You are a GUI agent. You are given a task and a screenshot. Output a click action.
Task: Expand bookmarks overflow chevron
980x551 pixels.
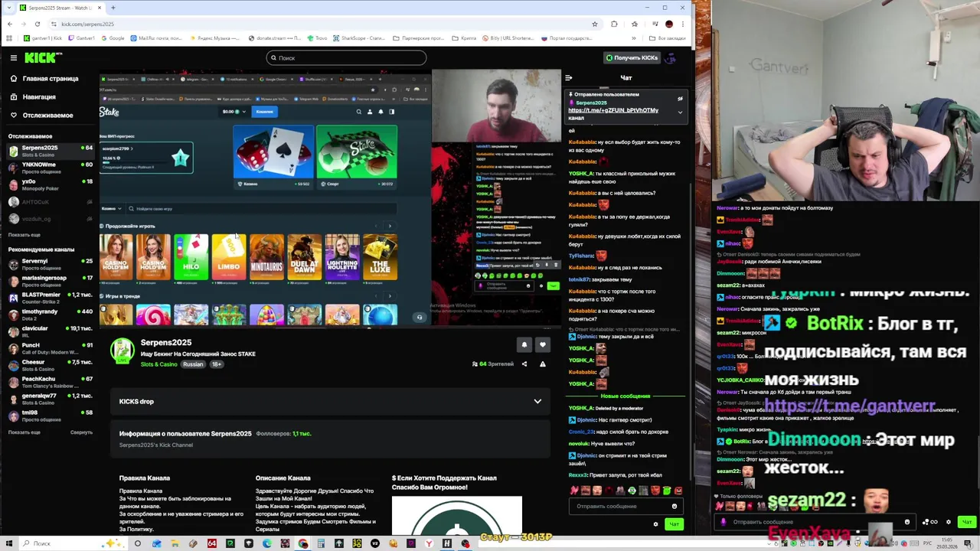pyautogui.click(x=635, y=37)
